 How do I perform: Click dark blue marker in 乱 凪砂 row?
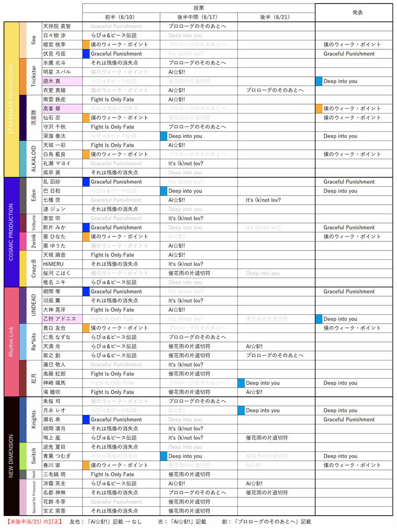click(86, 182)
